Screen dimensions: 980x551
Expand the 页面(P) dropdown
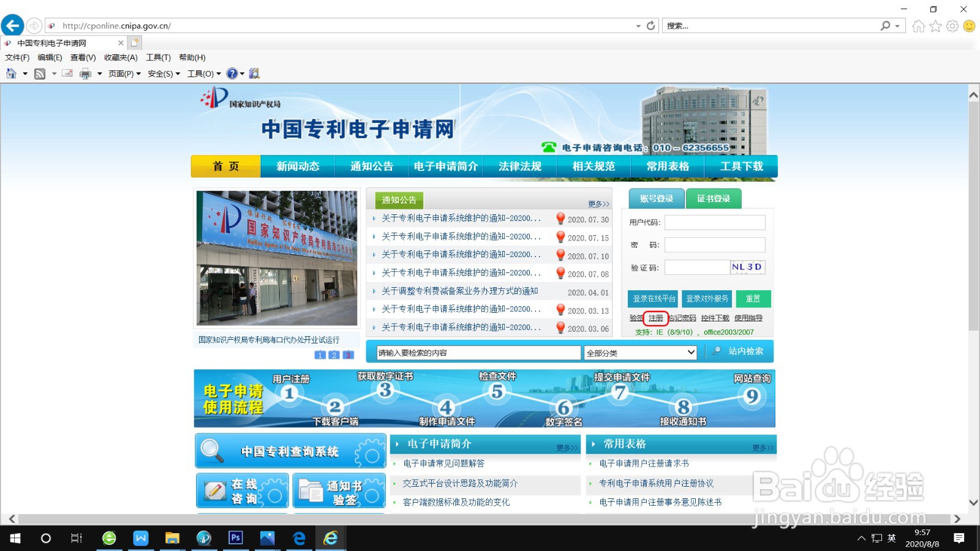[x=125, y=73]
